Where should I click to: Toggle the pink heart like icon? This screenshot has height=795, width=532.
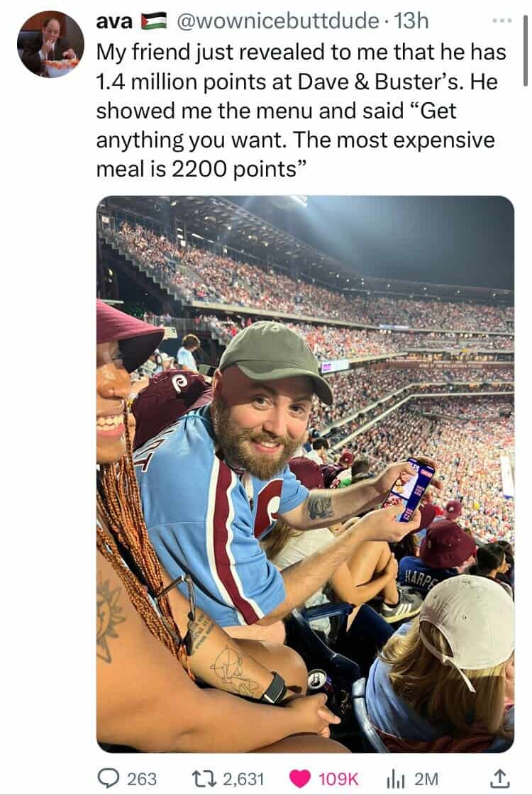click(x=300, y=779)
